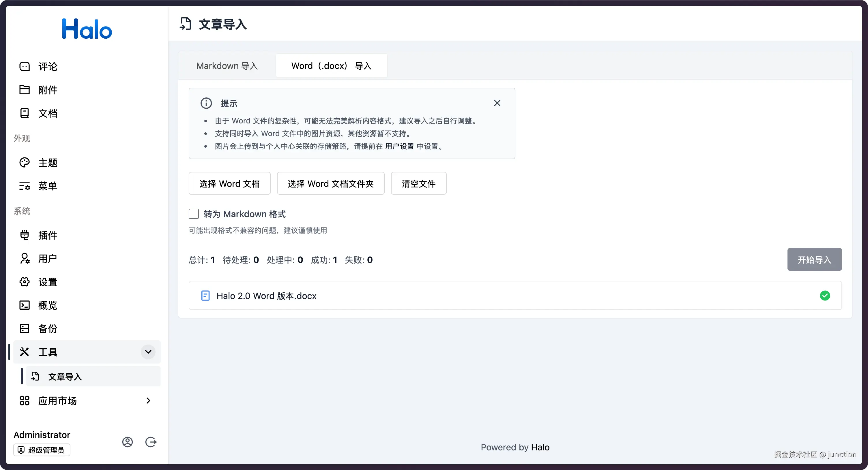Click the logout icon in sidebar footer
The image size is (868, 470).
151,442
